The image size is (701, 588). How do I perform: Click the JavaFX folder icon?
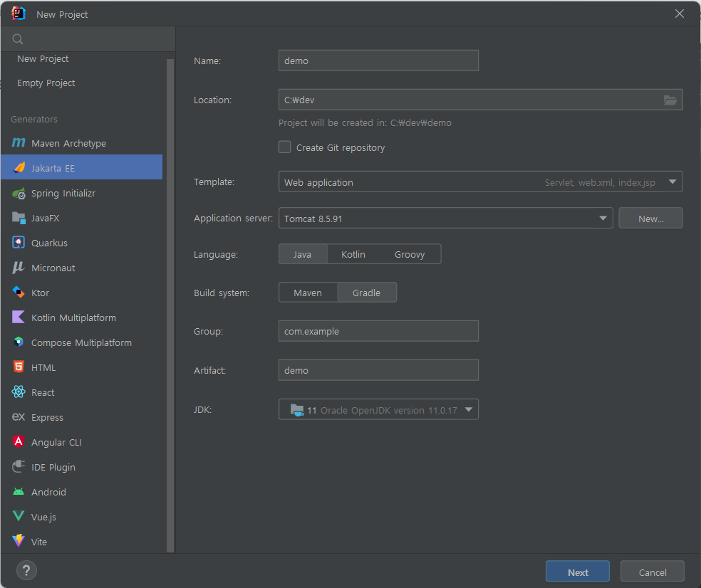pyautogui.click(x=19, y=218)
